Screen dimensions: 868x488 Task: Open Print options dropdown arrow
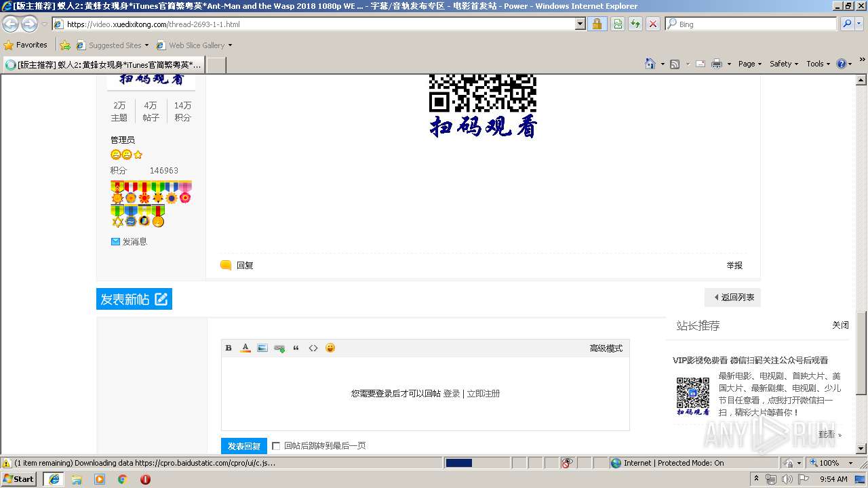click(x=729, y=64)
